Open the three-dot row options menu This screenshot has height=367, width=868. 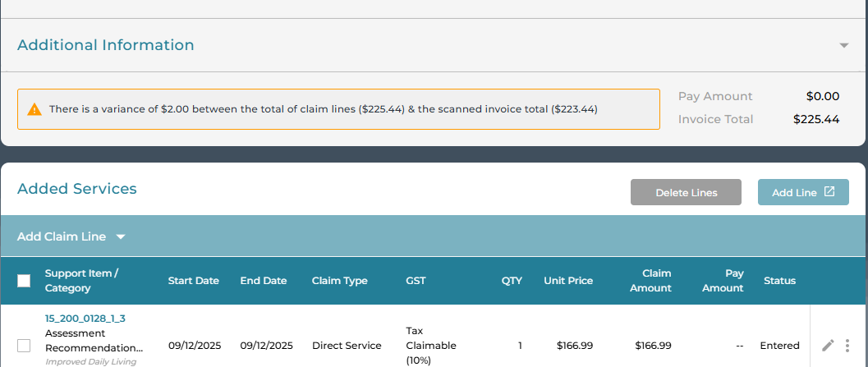pos(847,346)
